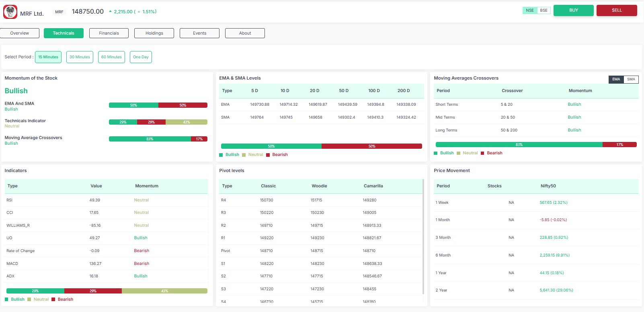Click the green price-up arrow icon
This screenshot has height=312, width=644.
tap(110, 12)
